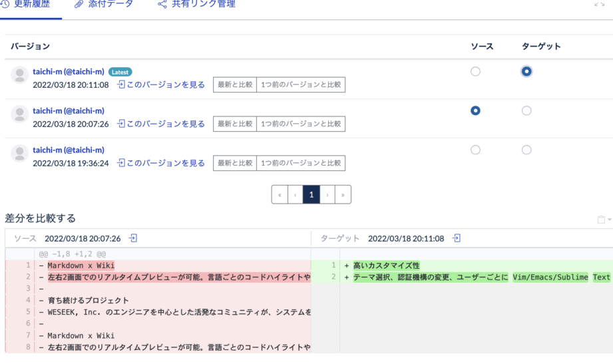Select target radio for 20:07:26 version
Viewport: 613px width, 364px height.
pos(526,110)
